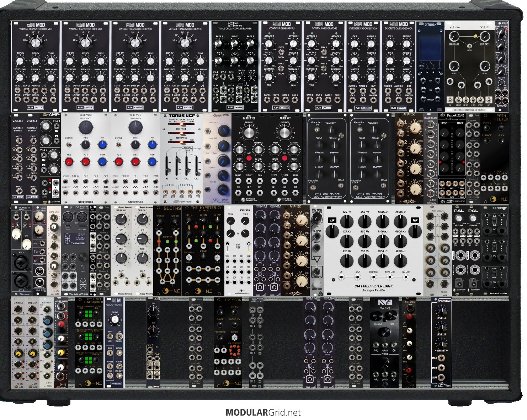Screen dimensions: 527x420
Task: Click the Even Out jack on the filter bank
Action: [x=390, y=277]
